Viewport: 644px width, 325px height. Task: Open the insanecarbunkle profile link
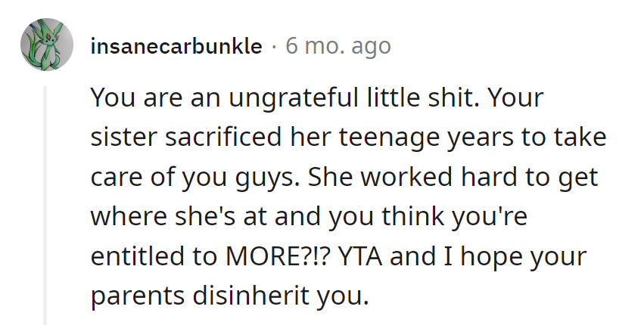pyautogui.click(x=176, y=47)
